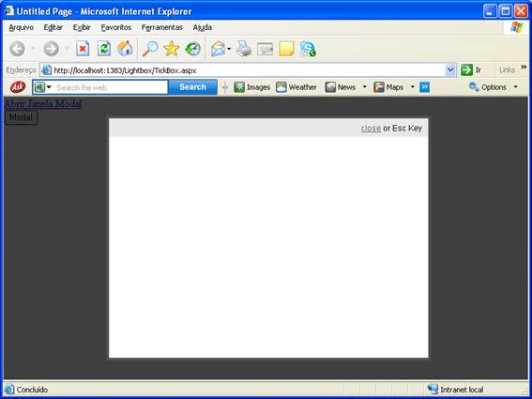
Task: Click the blue Search button
Action: coord(192,87)
